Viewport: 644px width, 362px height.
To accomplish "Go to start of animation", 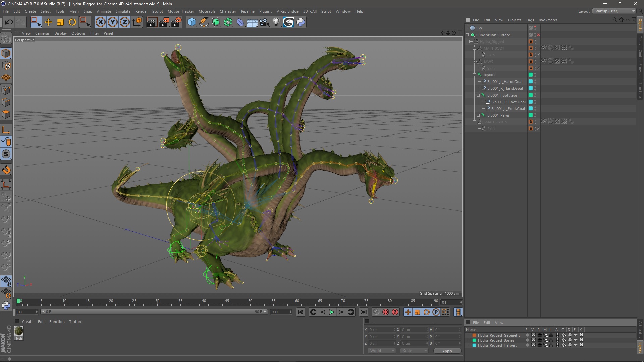I will coord(301,312).
